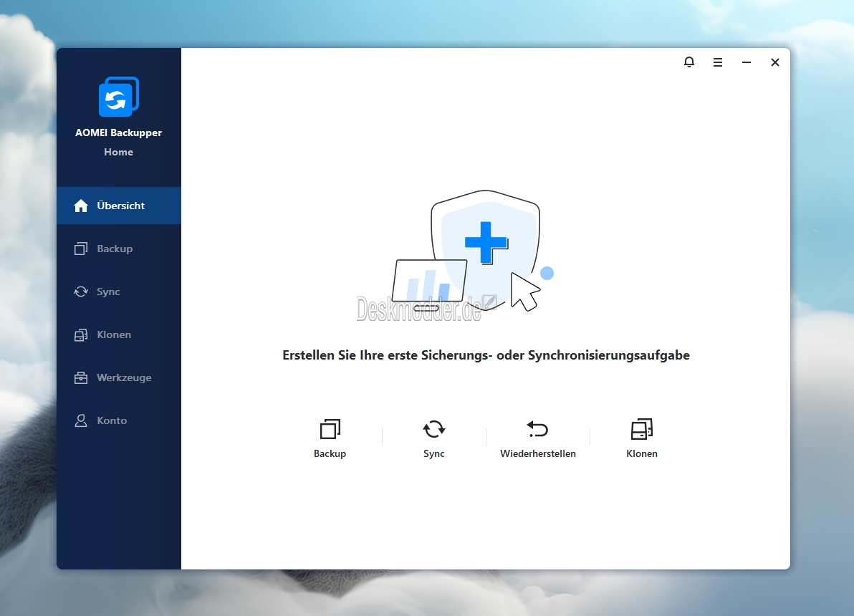Screen dimensions: 854x616
Task: Select the Wiederherstellen text label
Action: [x=538, y=454]
